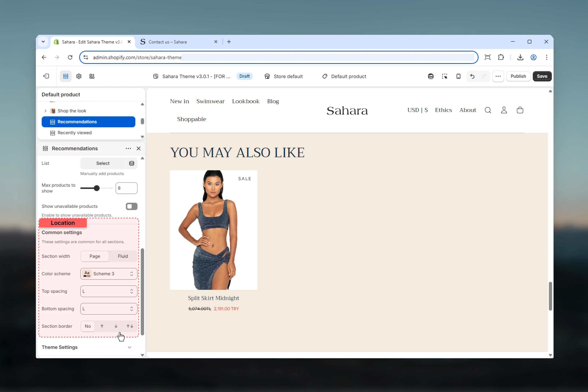Open the USD currency selector
Image resolution: width=588 pixels, height=392 pixels.
(417, 110)
